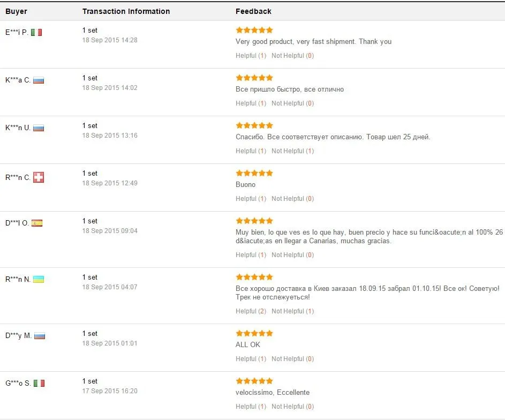The image size is (505, 420).
Task: Click the five-star rating on the 'Buono' review
Action: (x=254, y=173)
